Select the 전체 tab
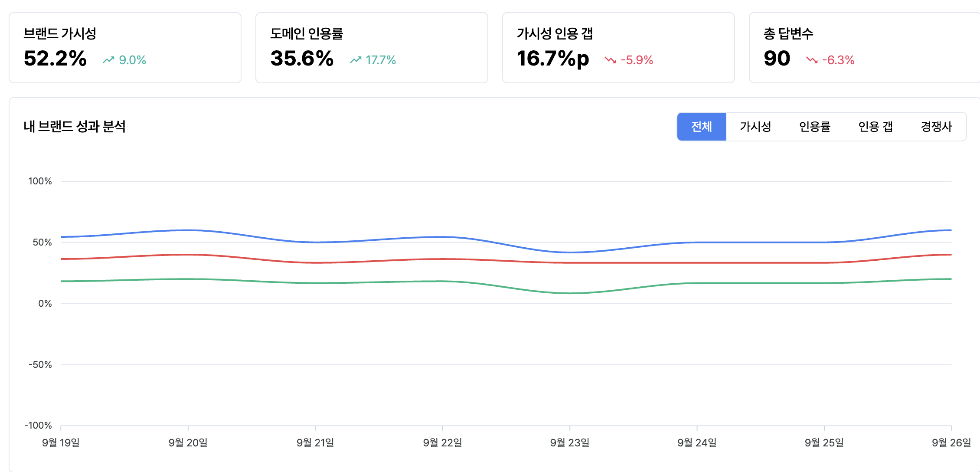This screenshot has height=472, width=980. pos(702,127)
